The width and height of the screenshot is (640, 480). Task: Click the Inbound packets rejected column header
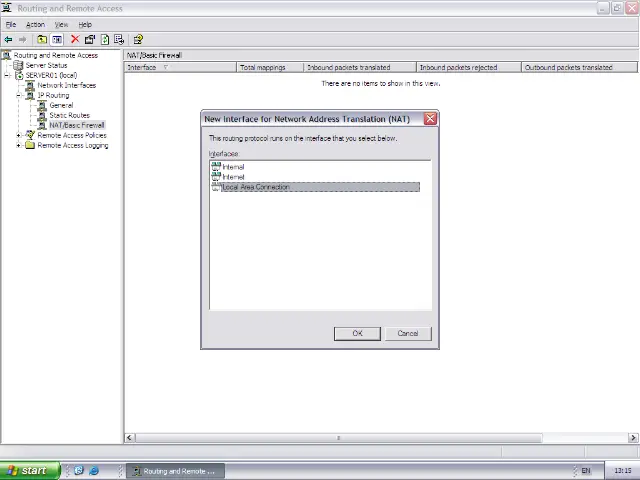click(469, 67)
